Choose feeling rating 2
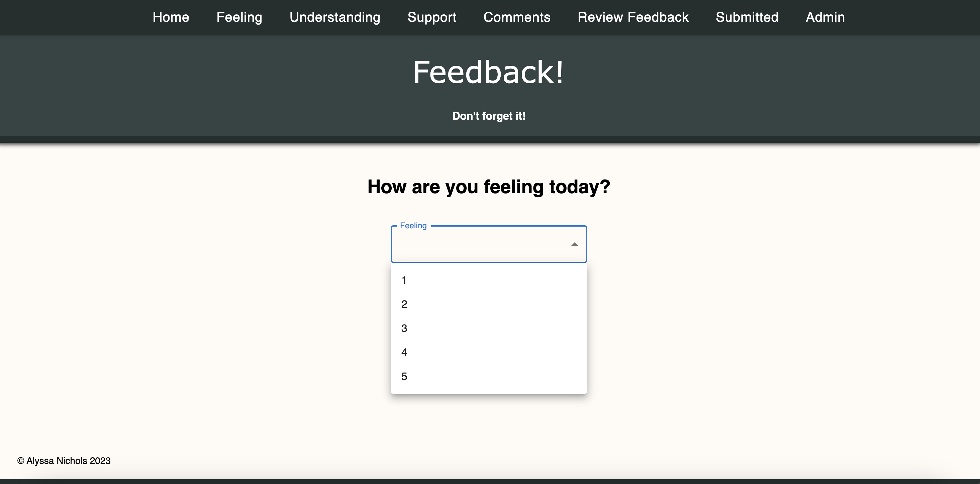 point(489,304)
